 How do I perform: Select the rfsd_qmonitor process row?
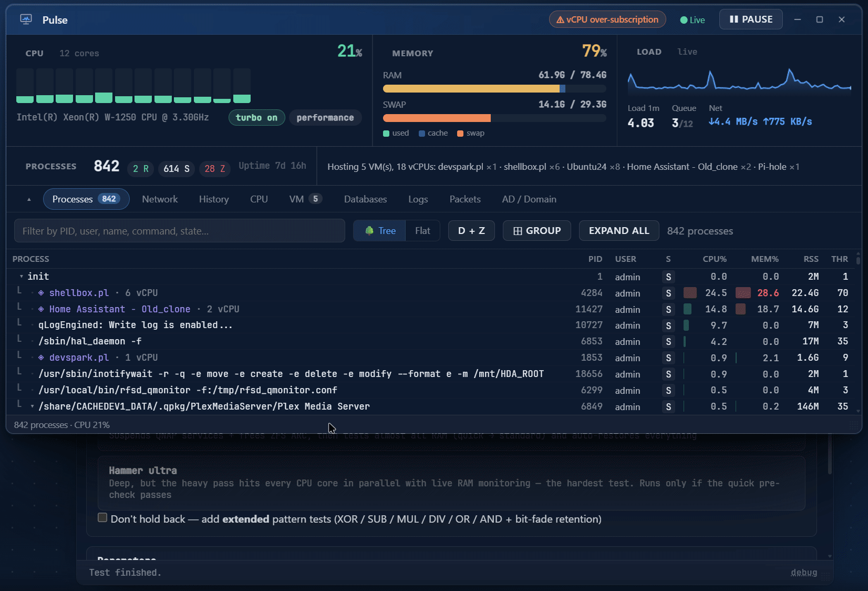(x=431, y=390)
